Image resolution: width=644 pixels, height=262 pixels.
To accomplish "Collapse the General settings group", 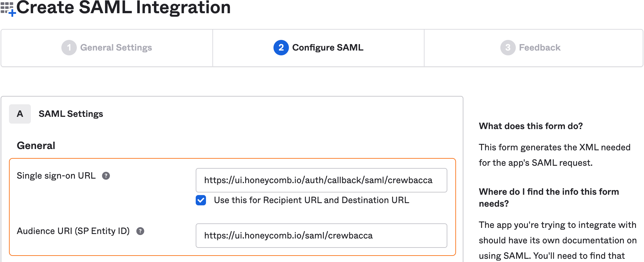I will [x=35, y=145].
